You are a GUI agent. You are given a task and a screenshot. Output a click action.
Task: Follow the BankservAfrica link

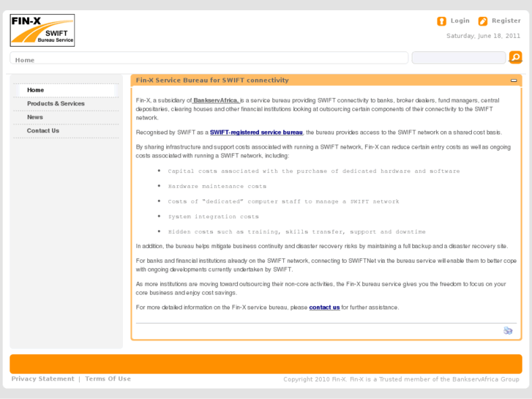click(x=216, y=100)
